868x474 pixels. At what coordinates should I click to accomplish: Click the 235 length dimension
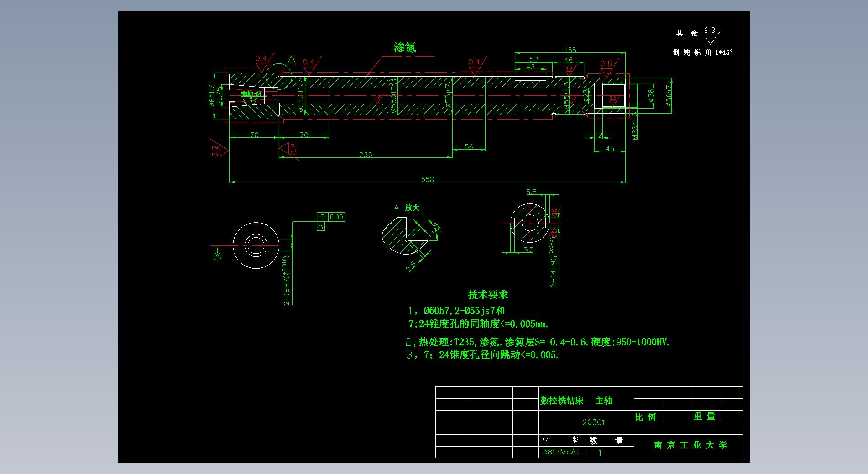(x=366, y=155)
